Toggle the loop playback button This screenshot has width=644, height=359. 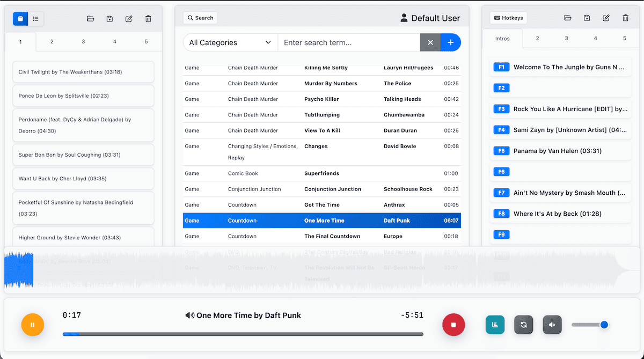tap(524, 325)
